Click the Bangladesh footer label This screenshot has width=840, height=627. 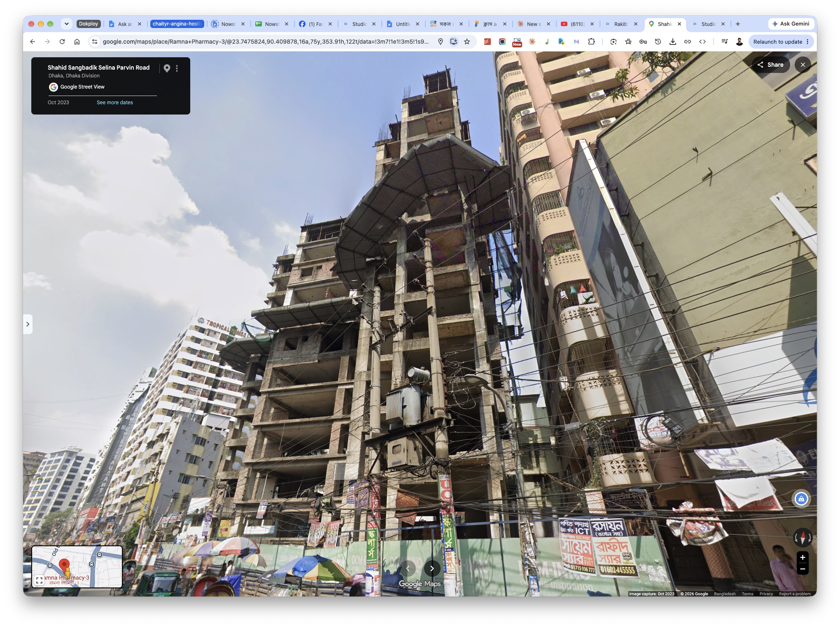coord(725,594)
